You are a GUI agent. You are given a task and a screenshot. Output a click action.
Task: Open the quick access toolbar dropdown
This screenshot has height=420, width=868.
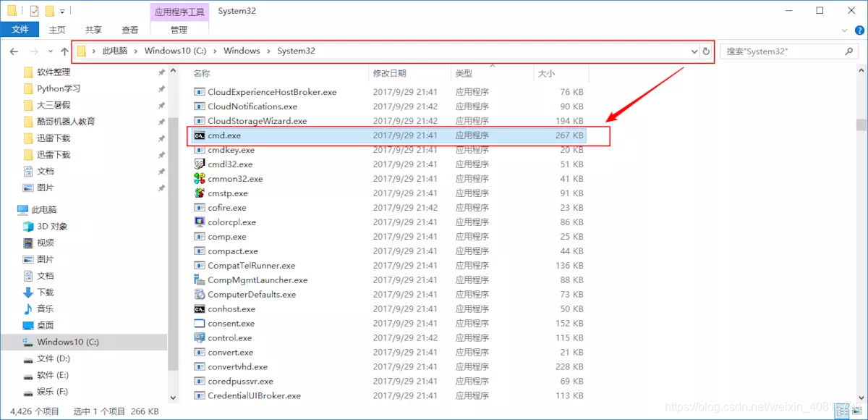pyautogui.click(x=62, y=12)
